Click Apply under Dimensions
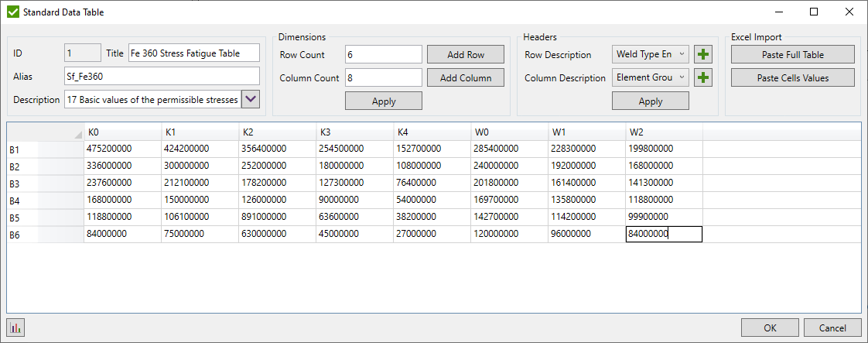Screen dimensions: 868x343 pyautogui.click(x=383, y=101)
